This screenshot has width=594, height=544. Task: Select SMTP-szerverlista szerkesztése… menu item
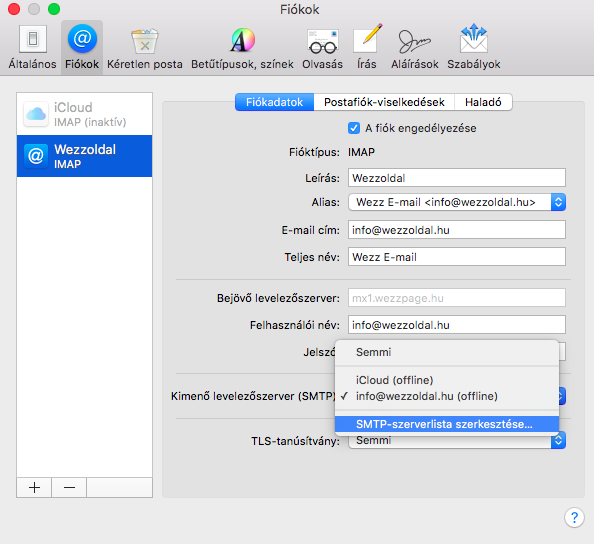click(447, 424)
